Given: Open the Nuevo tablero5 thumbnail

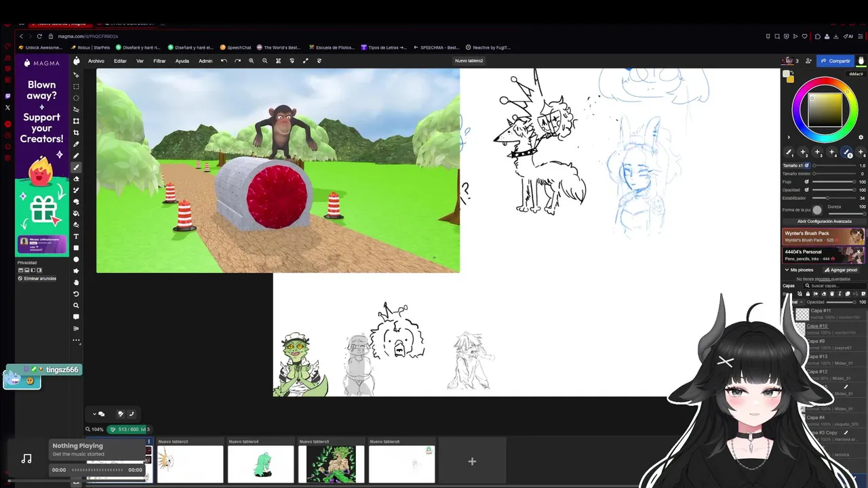Looking at the screenshot, I should [332, 464].
